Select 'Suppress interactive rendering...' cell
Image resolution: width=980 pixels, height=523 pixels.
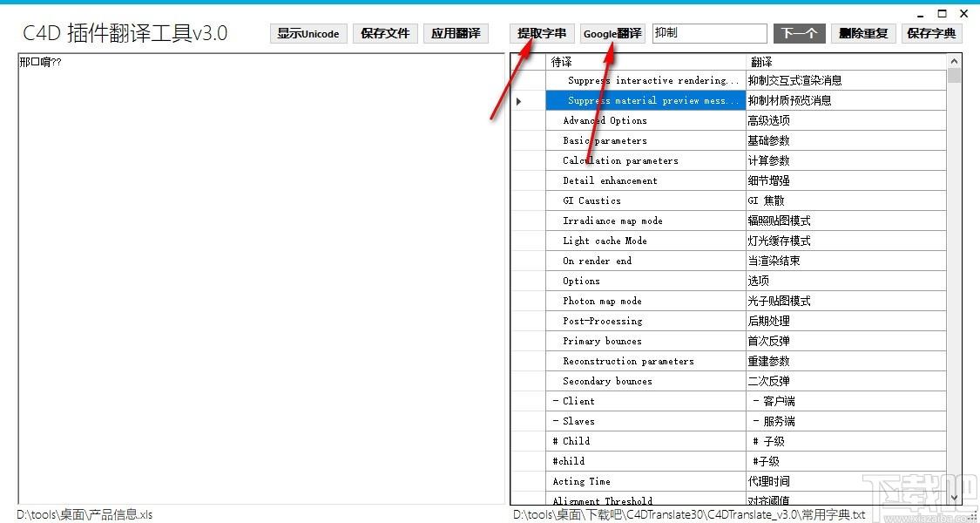(645, 81)
